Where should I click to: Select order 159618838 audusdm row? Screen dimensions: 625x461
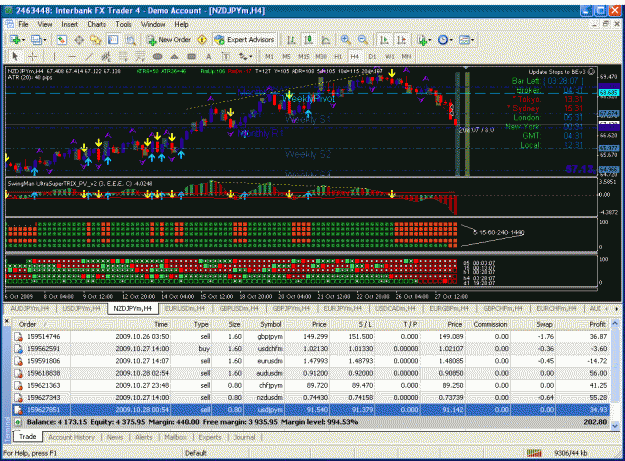coord(311,373)
